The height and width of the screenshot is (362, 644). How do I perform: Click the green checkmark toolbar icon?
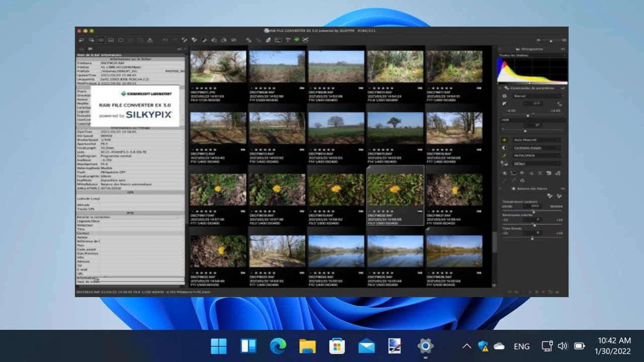pyautogui.click(x=296, y=39)
